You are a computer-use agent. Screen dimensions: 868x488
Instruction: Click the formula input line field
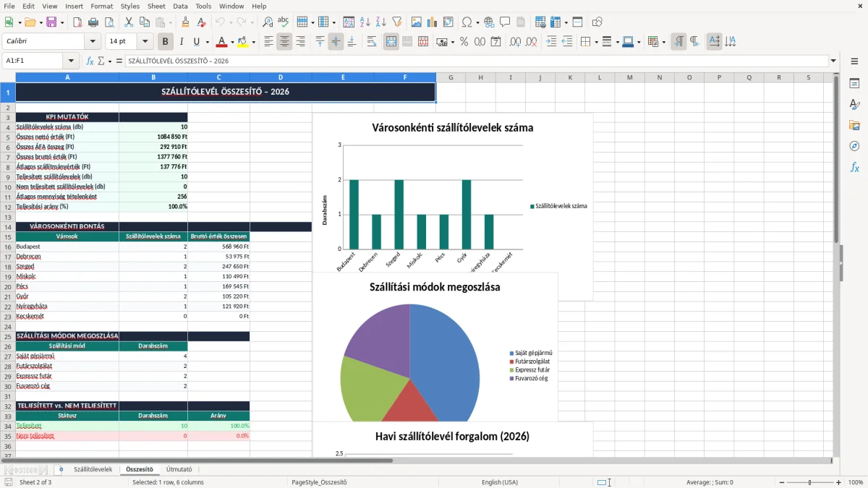click(x=477, y=61)
